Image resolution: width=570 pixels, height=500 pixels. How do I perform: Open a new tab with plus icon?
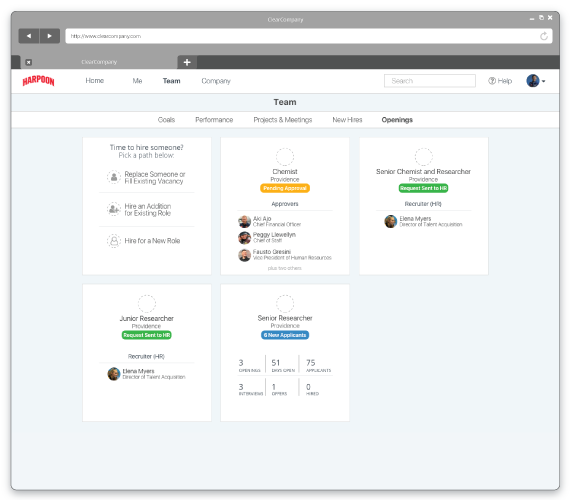187,62
